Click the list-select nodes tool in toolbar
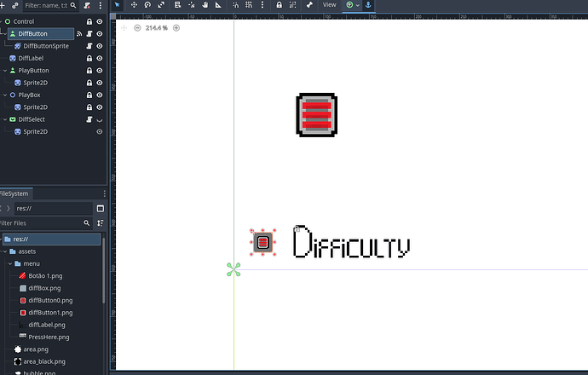This screenshot has width=588, height=375. point(178,5)
